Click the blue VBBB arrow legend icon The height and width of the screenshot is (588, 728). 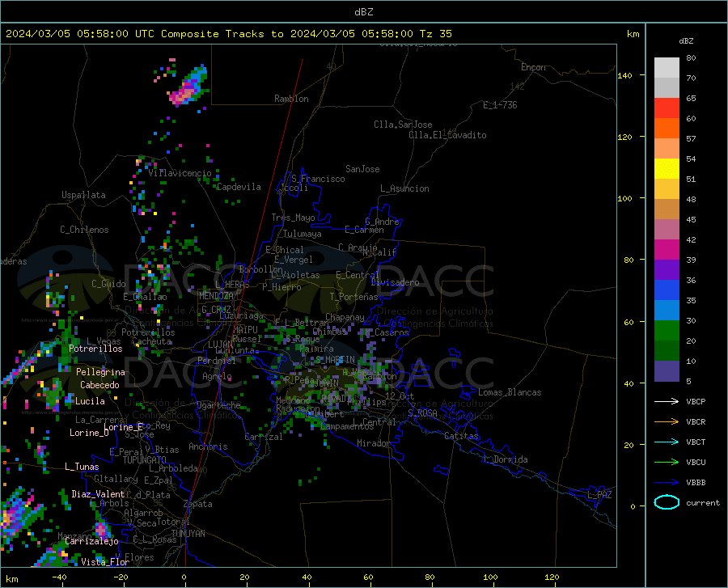[x=667, y=483]
